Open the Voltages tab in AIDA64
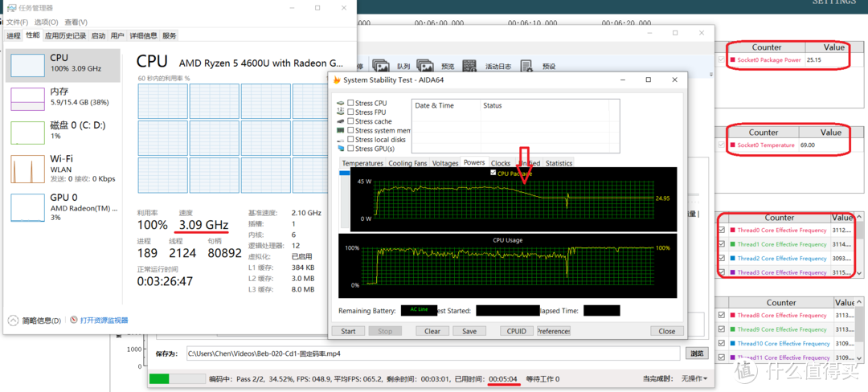 pyautogui.click(x=445, y=163)
